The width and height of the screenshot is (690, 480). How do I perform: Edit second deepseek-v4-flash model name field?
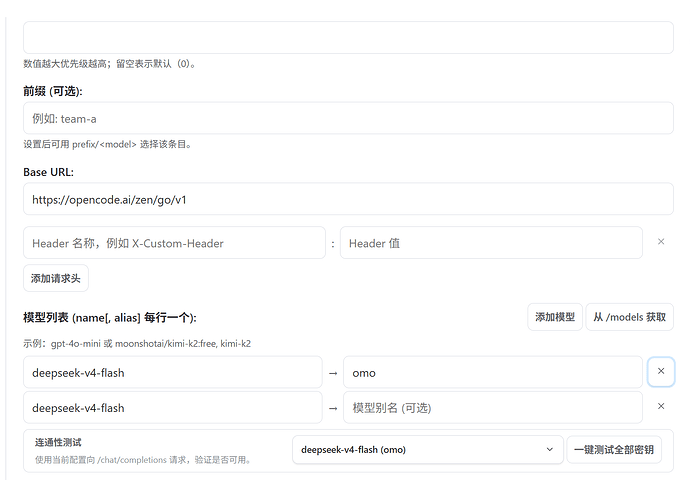[x=172, y=408]
